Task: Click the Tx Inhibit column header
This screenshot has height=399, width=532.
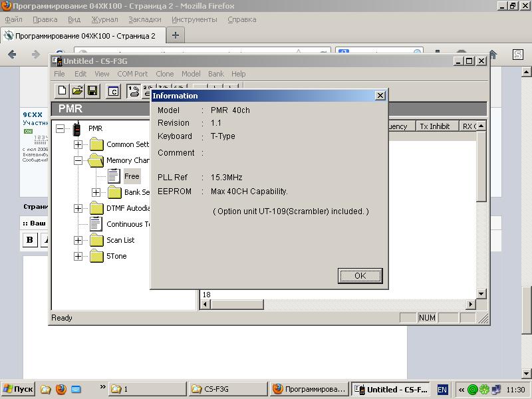Action: [x=438, y=126]
